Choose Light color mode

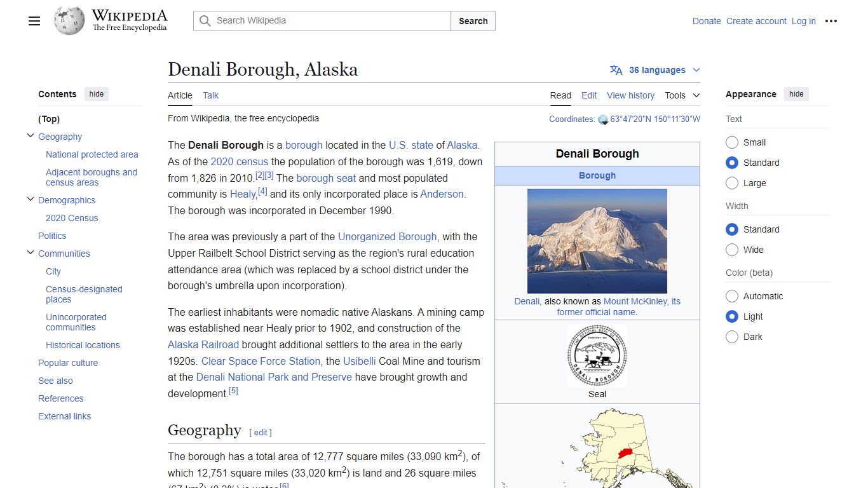(732, 316)
